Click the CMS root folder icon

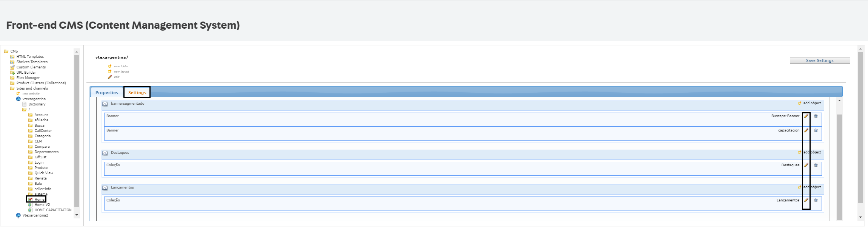[6, 51]
